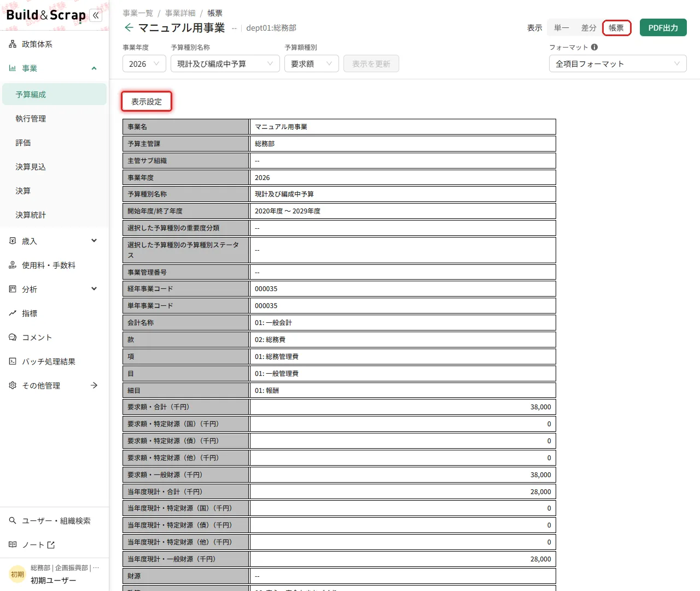Click the バッチ処理結果 terminal icon
700x591 pixels.
(13, 362)
